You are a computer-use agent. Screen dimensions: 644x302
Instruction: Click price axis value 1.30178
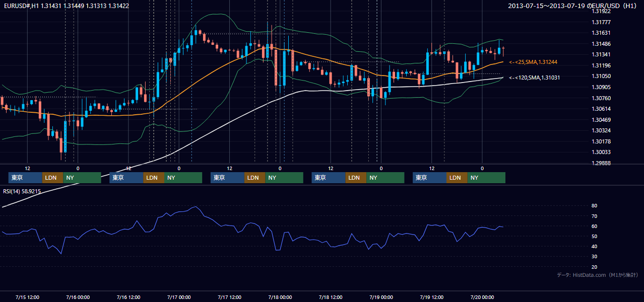point(602,141)
